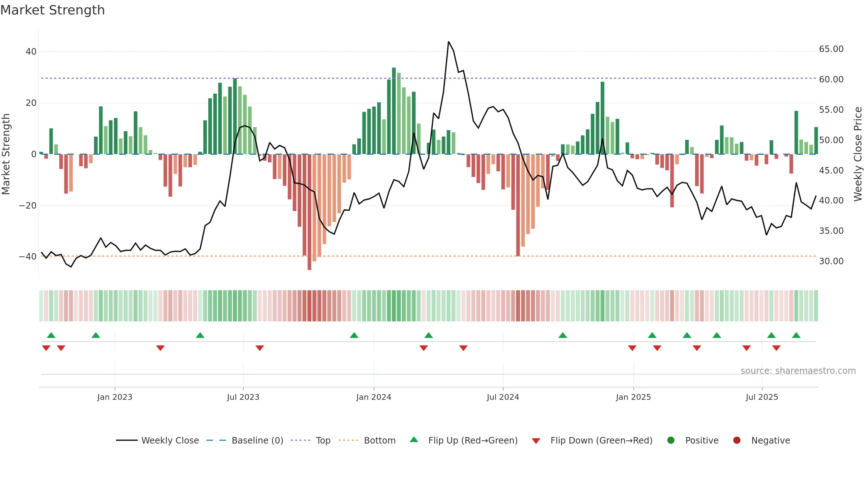Image resolution: width=868 pixels, height=488 pixels.
Task: Click the last green flip-up marker after Jul 2025
Action: 796,335
